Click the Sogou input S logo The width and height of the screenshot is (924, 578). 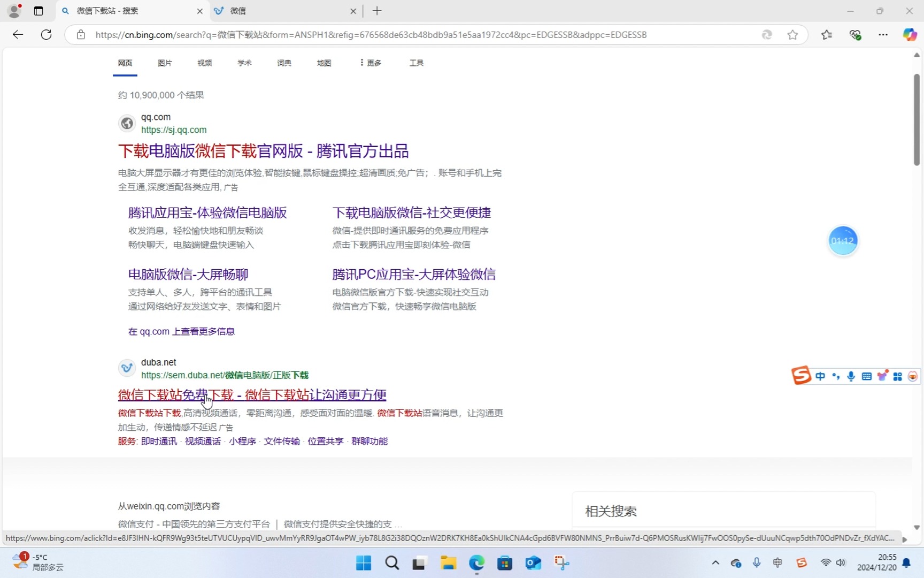pos(801,376)
